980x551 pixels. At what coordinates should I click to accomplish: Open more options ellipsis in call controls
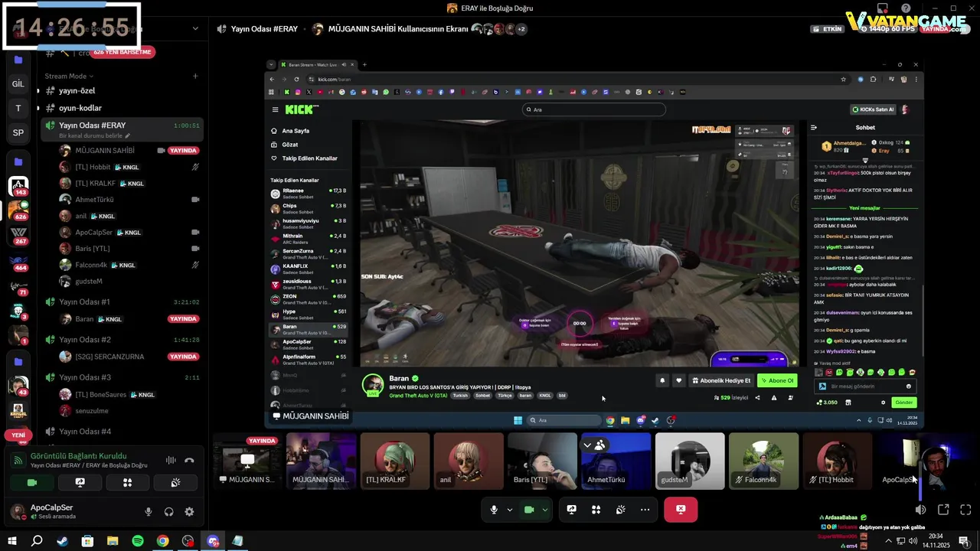click(x=645, y=510)
